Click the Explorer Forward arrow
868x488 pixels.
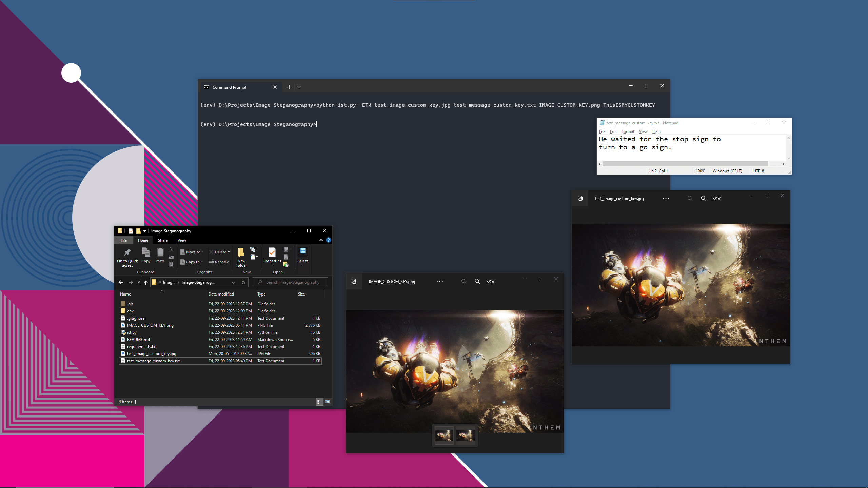(131, 282)
